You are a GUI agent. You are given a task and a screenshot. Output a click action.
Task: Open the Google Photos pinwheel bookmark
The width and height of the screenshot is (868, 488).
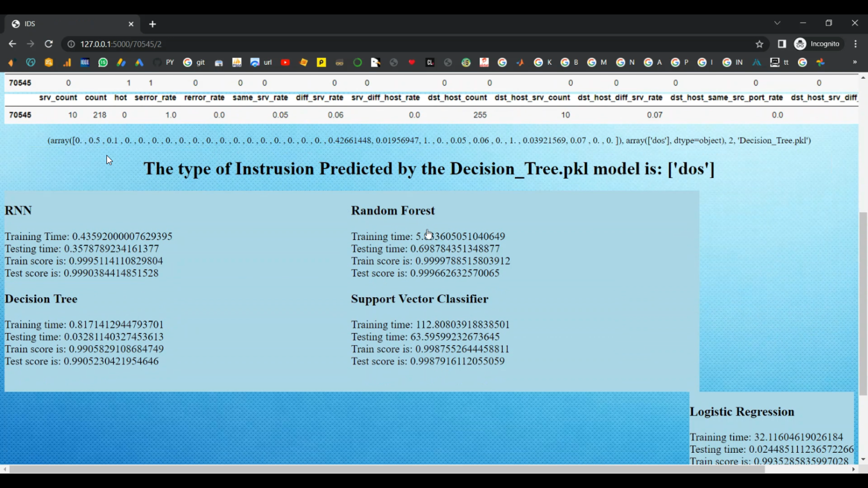(x=821, y=62)
